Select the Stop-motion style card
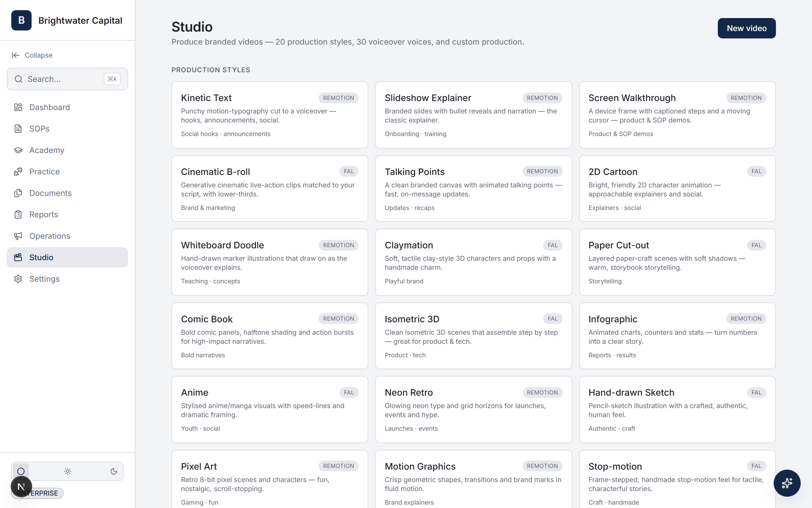This screenshot has width=812, height=508. pos(678,479)
